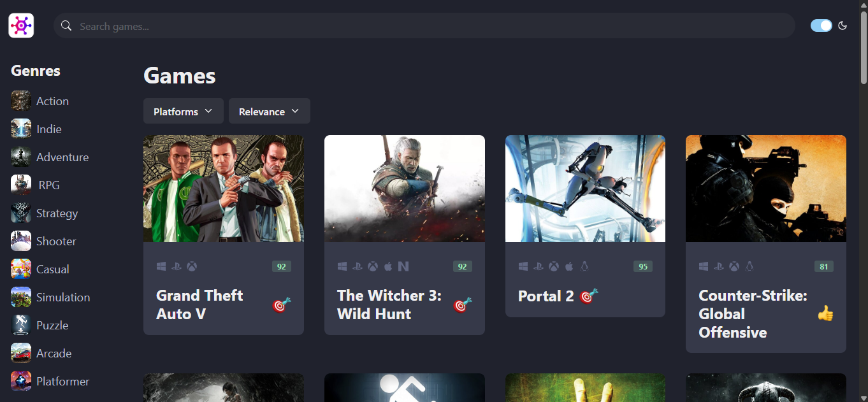Open The Witcher 3: Wild Hunt title
This screenshot has width=868, height=402.
[389, 305]
